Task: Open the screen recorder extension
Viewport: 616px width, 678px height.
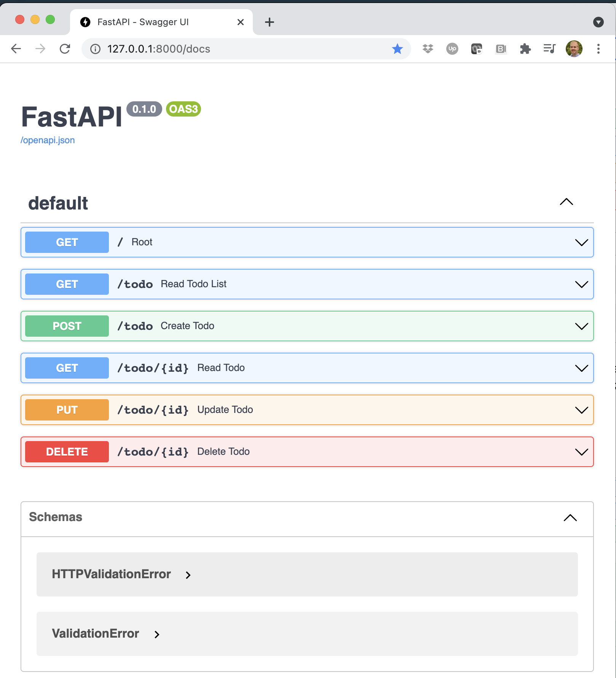Action: (476, 49)
